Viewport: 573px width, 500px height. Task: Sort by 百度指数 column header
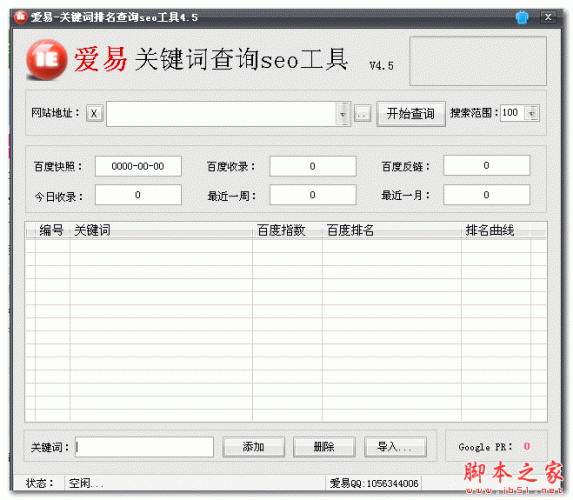(287, 231)
